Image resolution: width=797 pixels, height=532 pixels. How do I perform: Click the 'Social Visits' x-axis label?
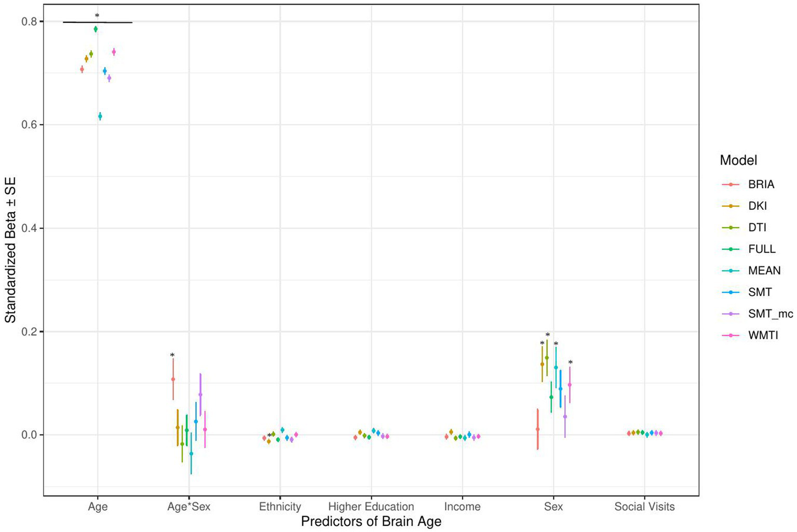point(644,507)
